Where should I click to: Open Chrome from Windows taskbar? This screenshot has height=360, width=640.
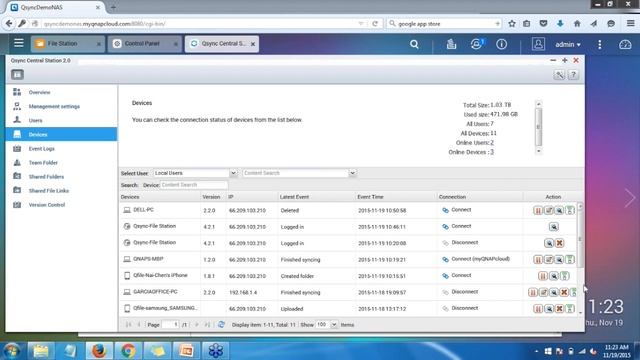[x=128, y=351]
